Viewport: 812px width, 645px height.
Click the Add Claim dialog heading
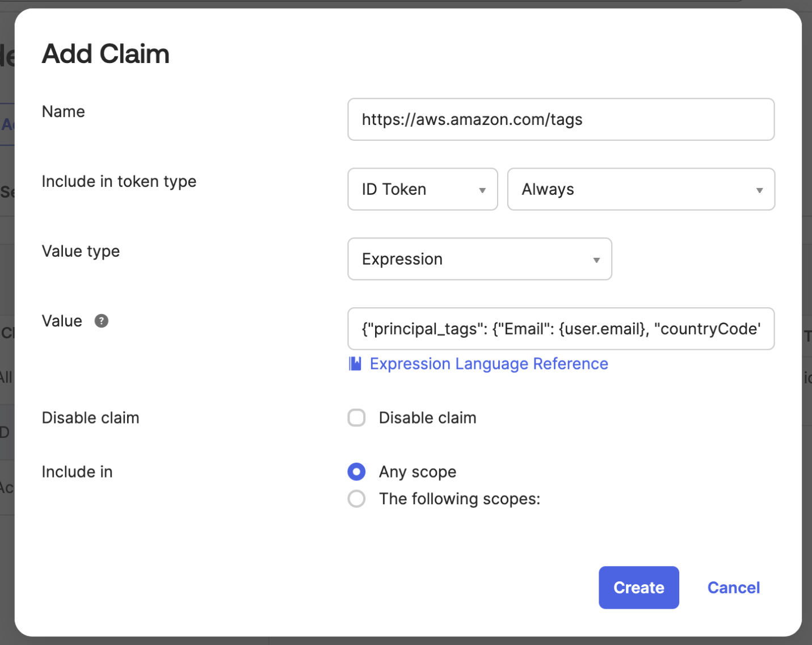[x=106, y=55]
